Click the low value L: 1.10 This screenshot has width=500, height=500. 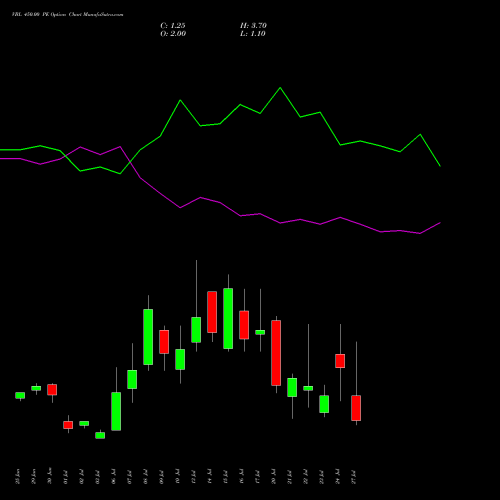[253, 34]
